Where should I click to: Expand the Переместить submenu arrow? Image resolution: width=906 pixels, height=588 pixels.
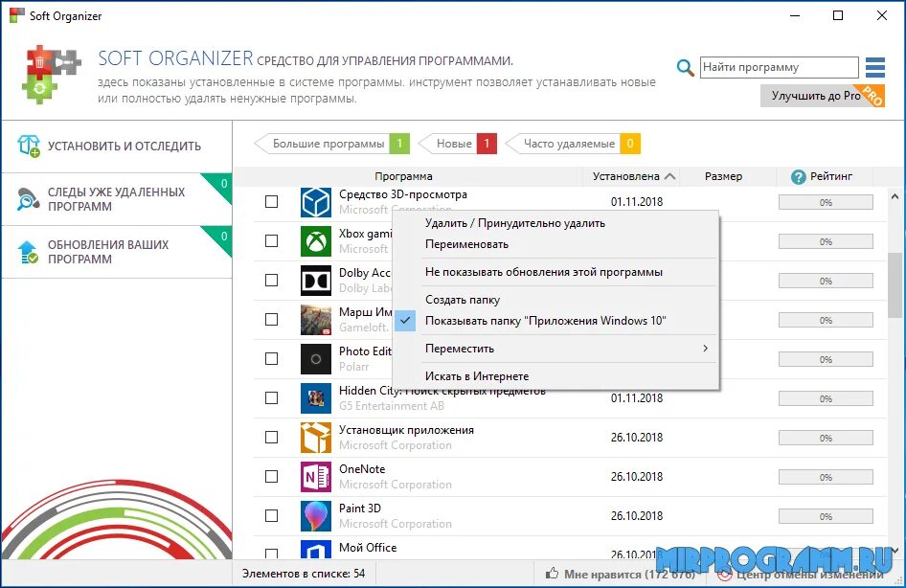(x=706, y=349)
